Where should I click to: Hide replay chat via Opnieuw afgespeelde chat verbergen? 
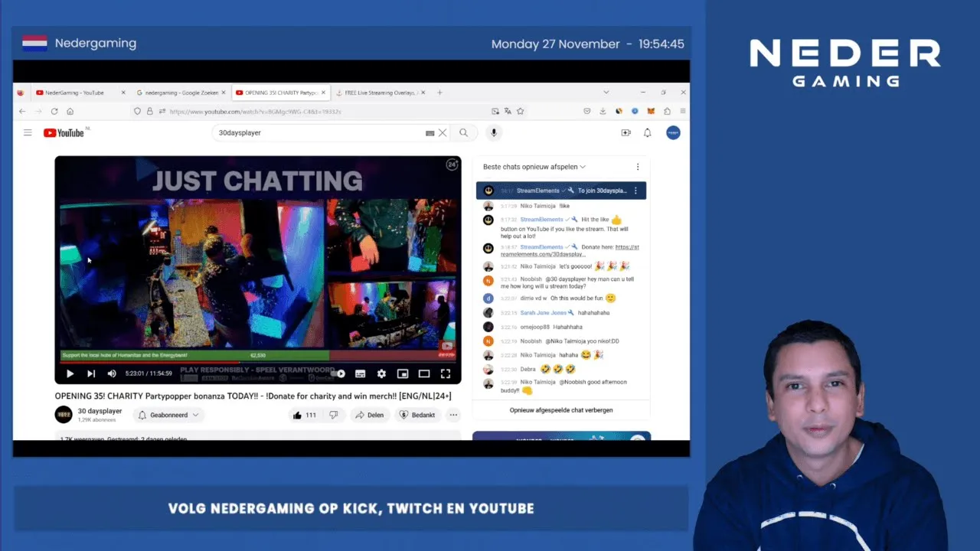(x=561, y=410)
